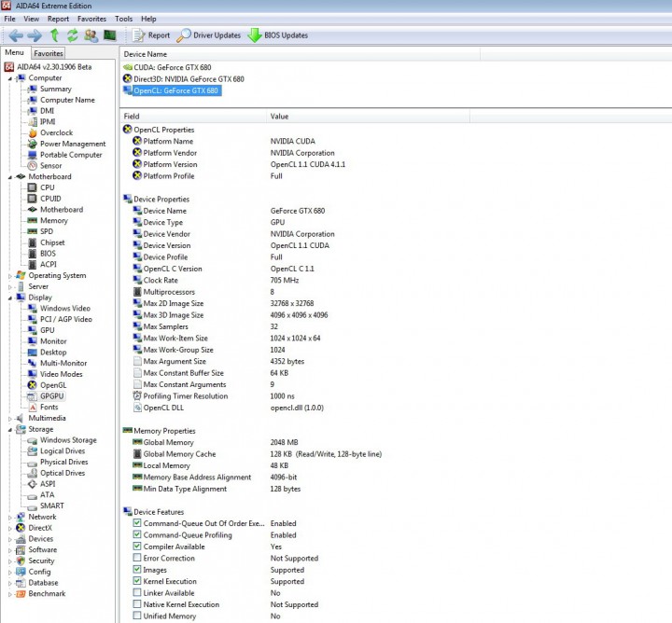Open the File menu
This screenshot has width=672, height=623.
click(x=9, y=19)
